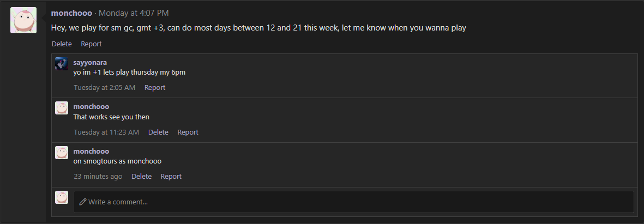Delete the smogtours comment
The height and width of the screenshot is (224, 644).
click(x=141, y=176)
